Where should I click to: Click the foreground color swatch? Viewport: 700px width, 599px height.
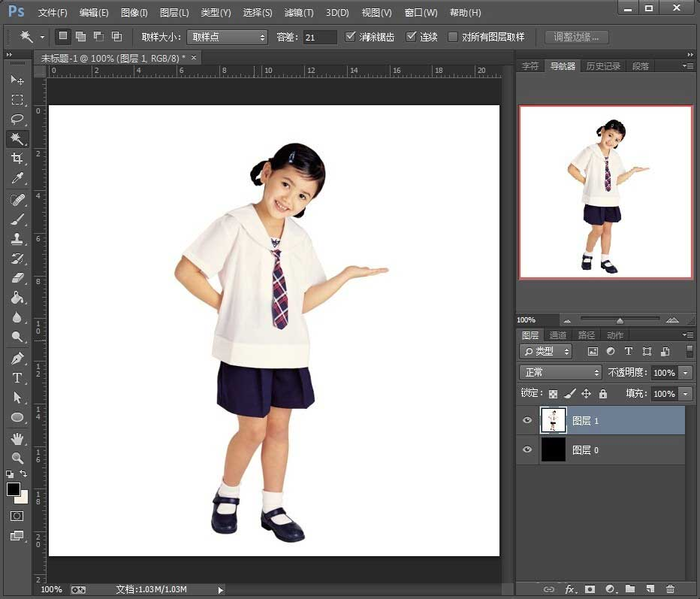tap(14, 489)
